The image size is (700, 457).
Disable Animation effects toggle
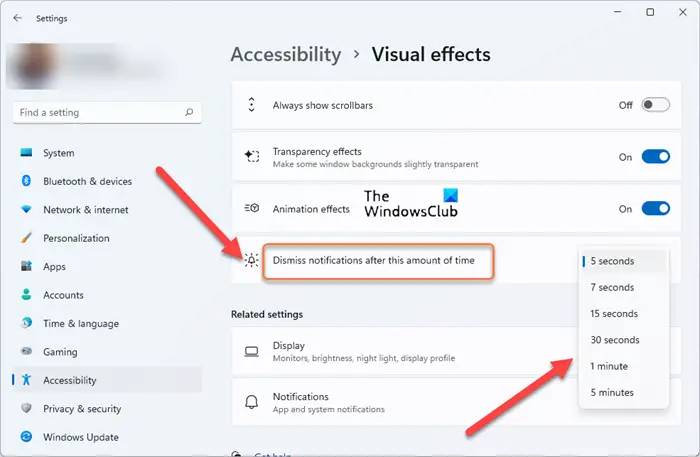(x=655, y=209)
